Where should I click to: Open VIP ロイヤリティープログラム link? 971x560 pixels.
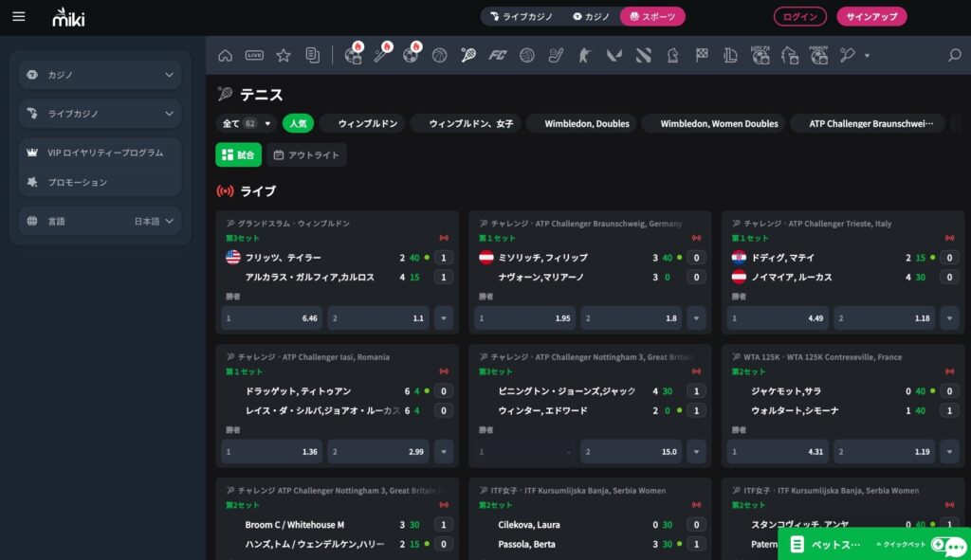tap(101, 153)
